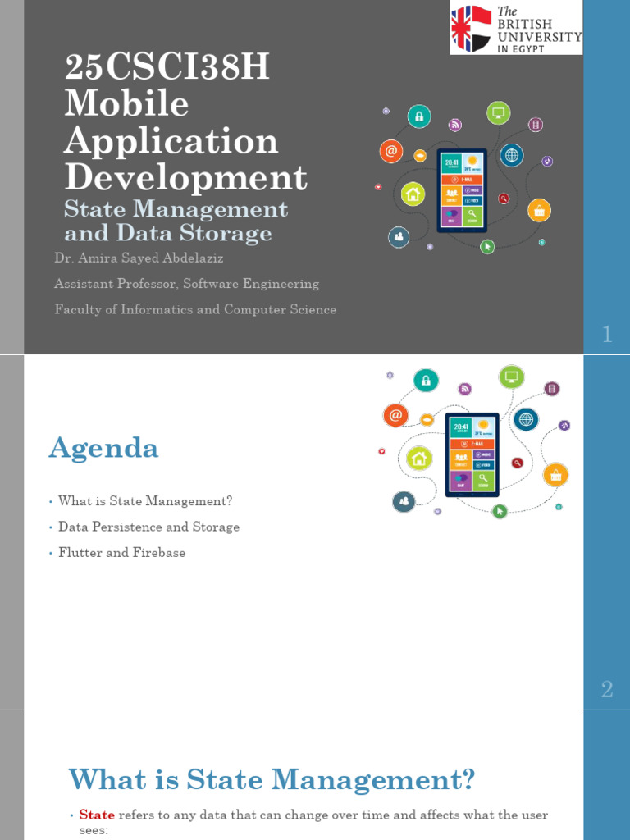Click the red bold word "State"
The image size is (630, 840).
tap(97, 815)
